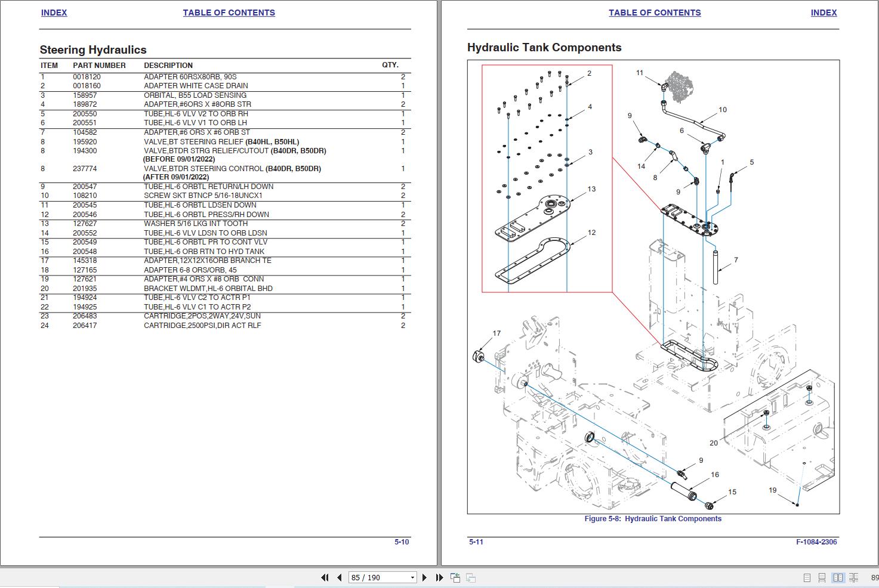This screenshot has width=879, height=588.
Task: Click page label 5-11
Action: tap(476, 542)
